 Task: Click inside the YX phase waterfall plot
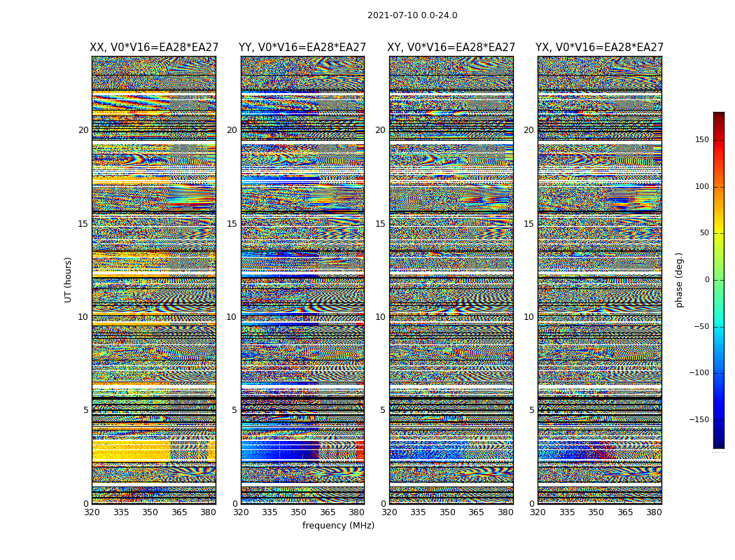tap(599, 280)
